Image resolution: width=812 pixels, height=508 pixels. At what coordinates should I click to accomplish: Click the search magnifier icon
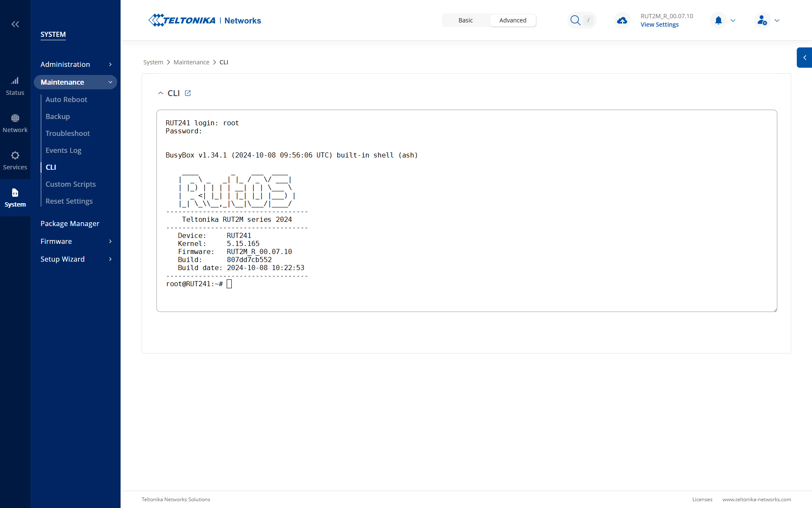[575, 20]
